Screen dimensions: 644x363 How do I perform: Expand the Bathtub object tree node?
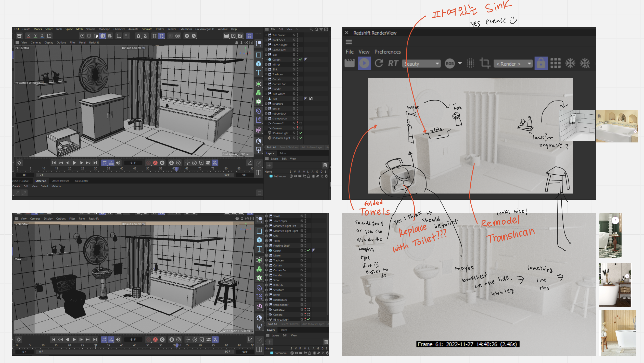coord(266,285)
